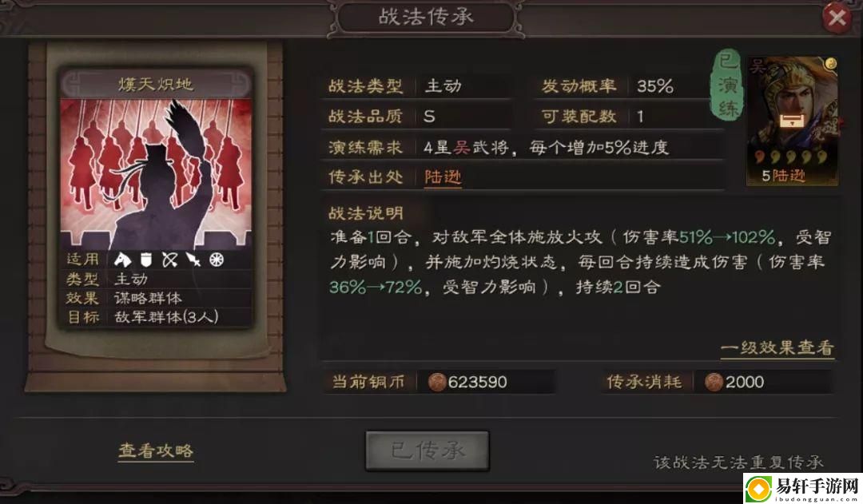The image size is (863, 504).
Task: Click the shield infantry troop icon
Action: coord(146,259)
